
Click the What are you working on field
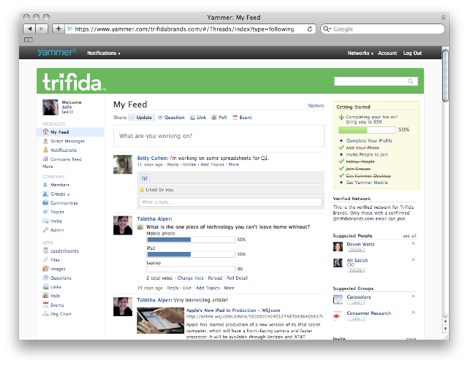click(219, 136)
